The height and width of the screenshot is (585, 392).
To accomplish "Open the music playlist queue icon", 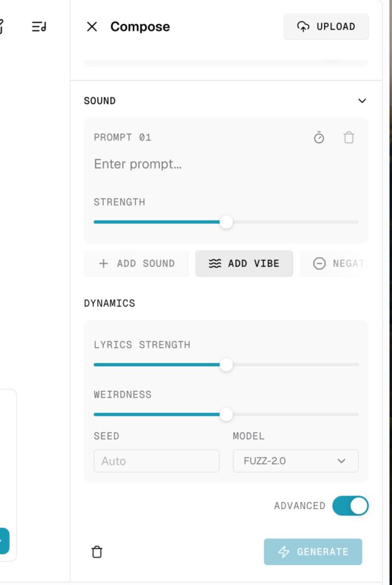I will pos(38,26).
